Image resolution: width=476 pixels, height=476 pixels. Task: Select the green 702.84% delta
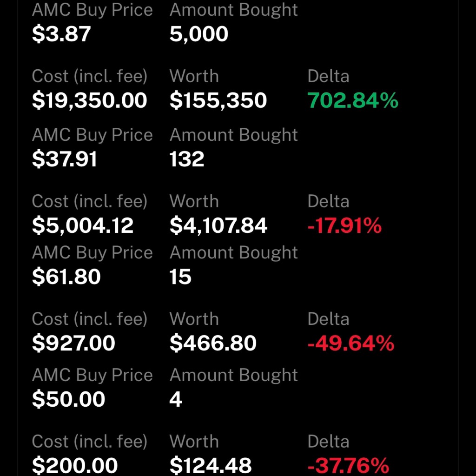point(353,100)
